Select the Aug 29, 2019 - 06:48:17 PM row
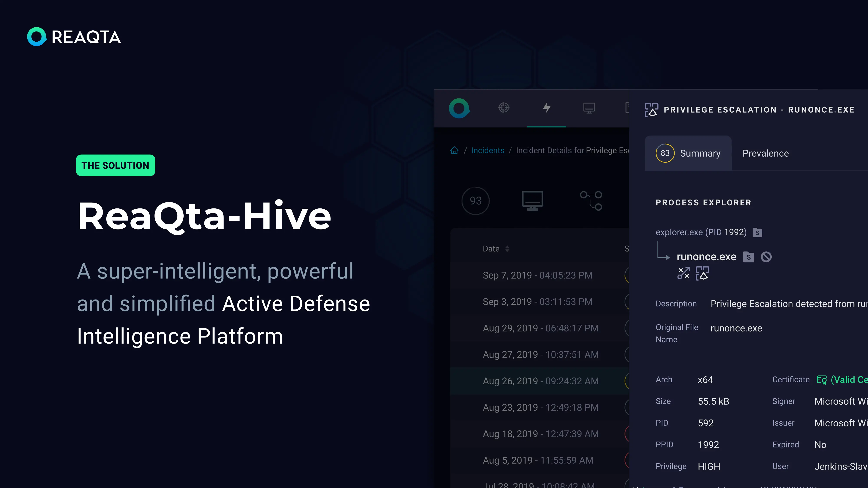This screenshot has height=488, width=868. coord(539,328)
